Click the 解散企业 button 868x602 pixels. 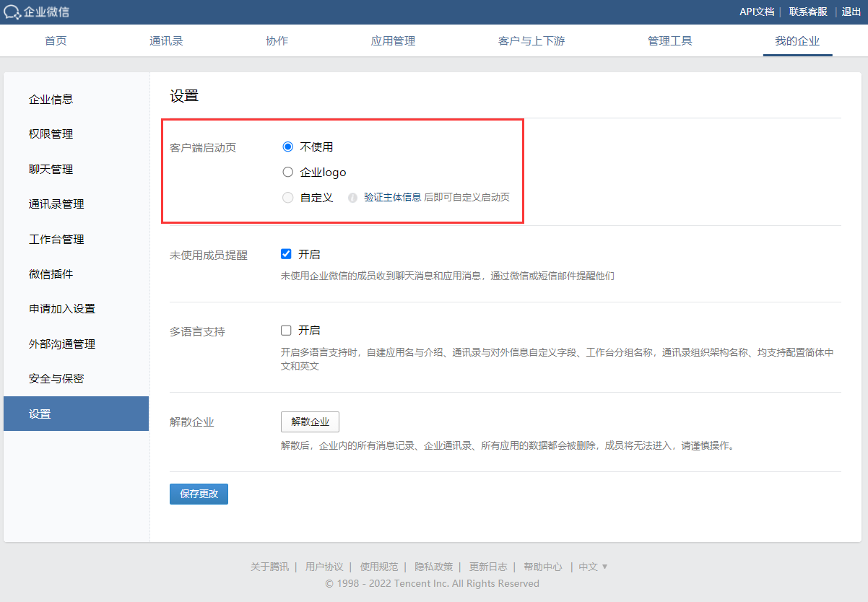310,422
